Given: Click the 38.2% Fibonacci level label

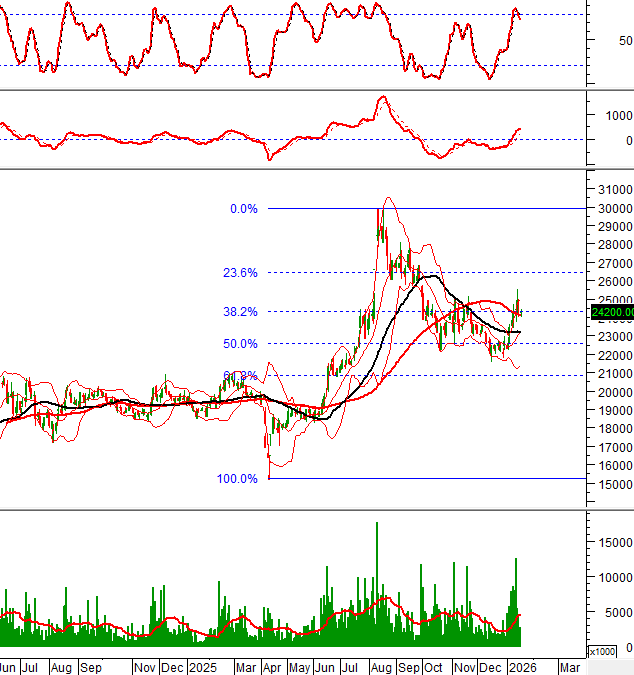Looking at the screenshot, I should [240, 312].
